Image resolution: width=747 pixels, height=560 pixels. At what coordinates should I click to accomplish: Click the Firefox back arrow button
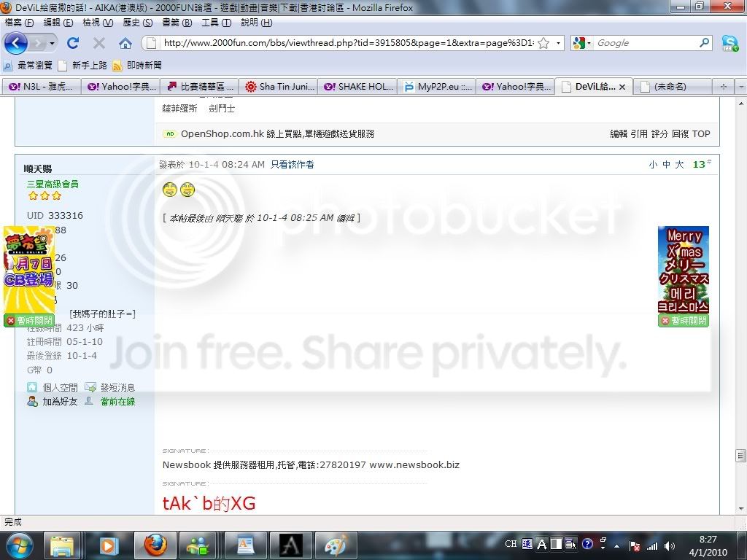[15, 43]
